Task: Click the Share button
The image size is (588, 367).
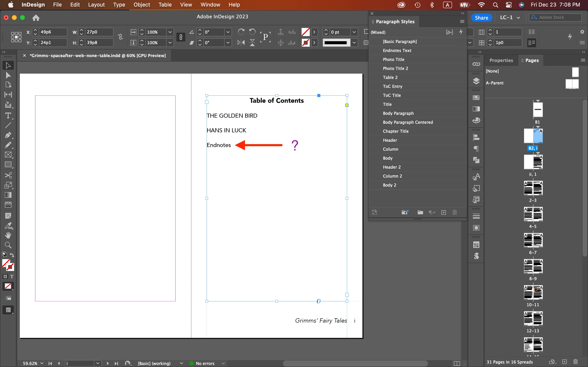Action: [x=481, y=18]
